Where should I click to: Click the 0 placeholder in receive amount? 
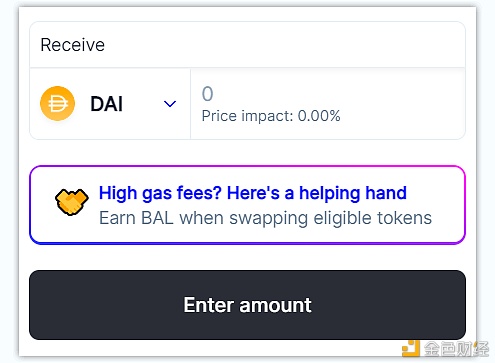(x=207, y=94)
